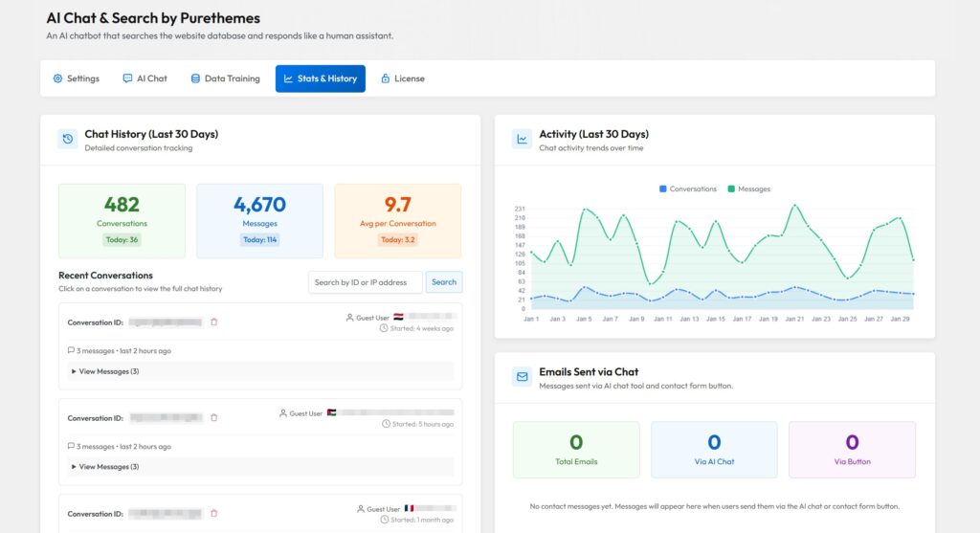Screen dimensions: 980x533
Task: Delete the third conversation via trash icon
Action: tap(213, 514)
